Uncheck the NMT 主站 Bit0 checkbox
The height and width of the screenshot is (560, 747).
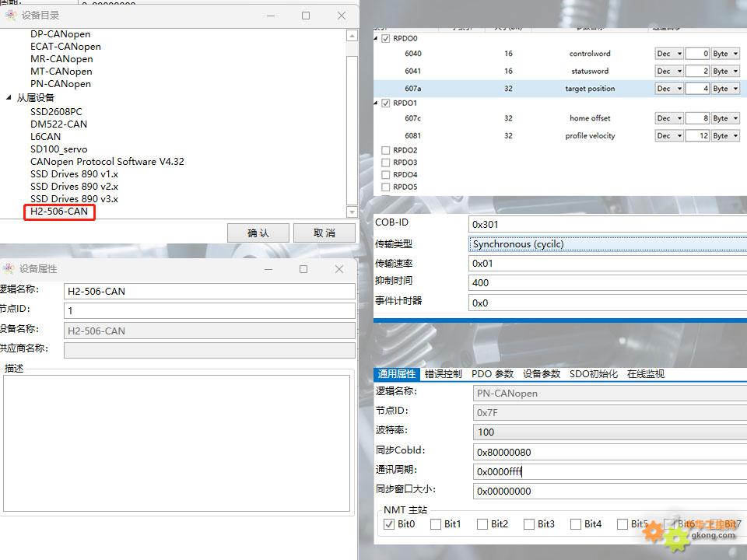pyautogui.click(x=389, y=524)
